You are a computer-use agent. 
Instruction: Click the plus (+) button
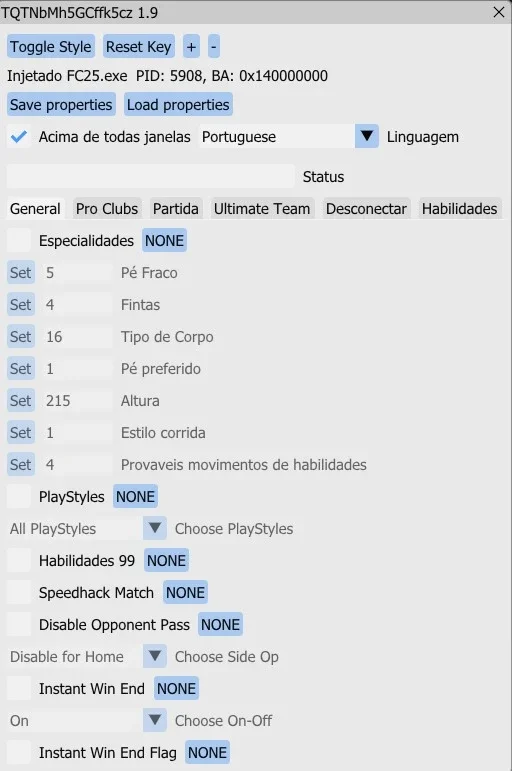point(191,47)
